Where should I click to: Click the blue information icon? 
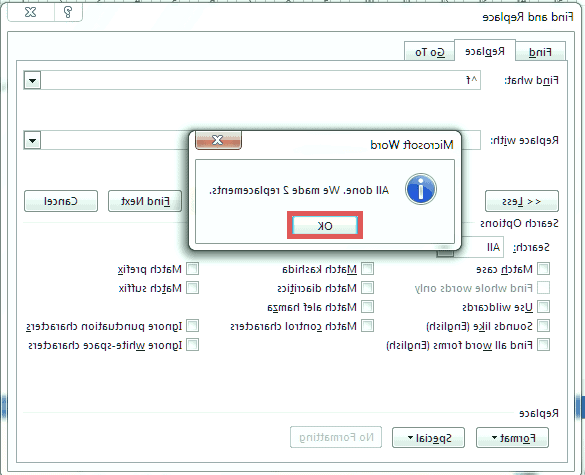tap(421, 189)
